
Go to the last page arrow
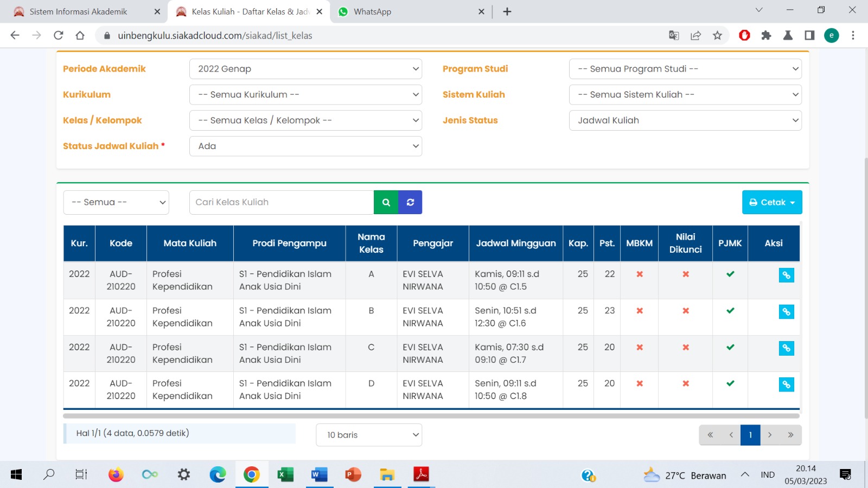(x=790, y=435)
